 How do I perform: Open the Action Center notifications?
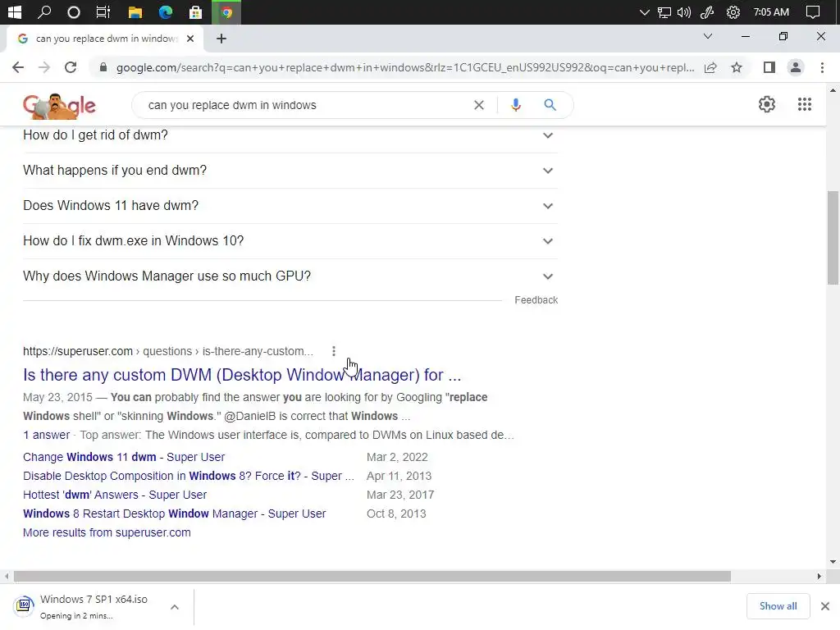[813, 11]
